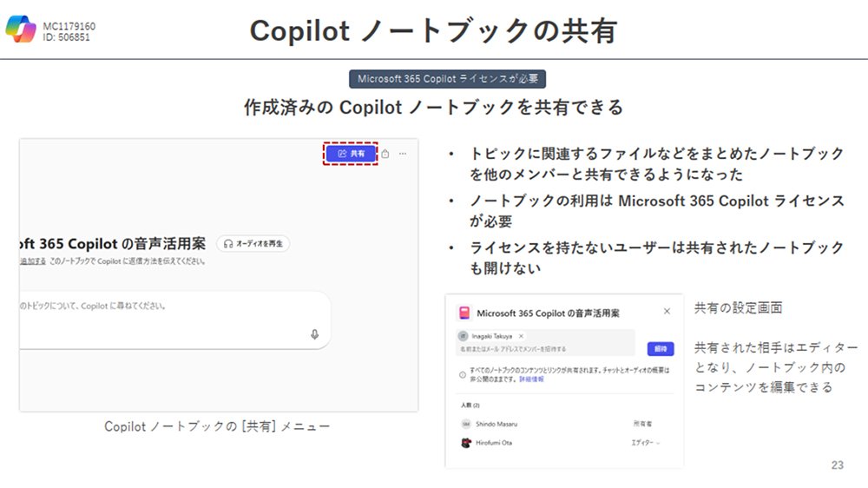
Task: Click the info icon beside sharing notice
Action: 463,374
